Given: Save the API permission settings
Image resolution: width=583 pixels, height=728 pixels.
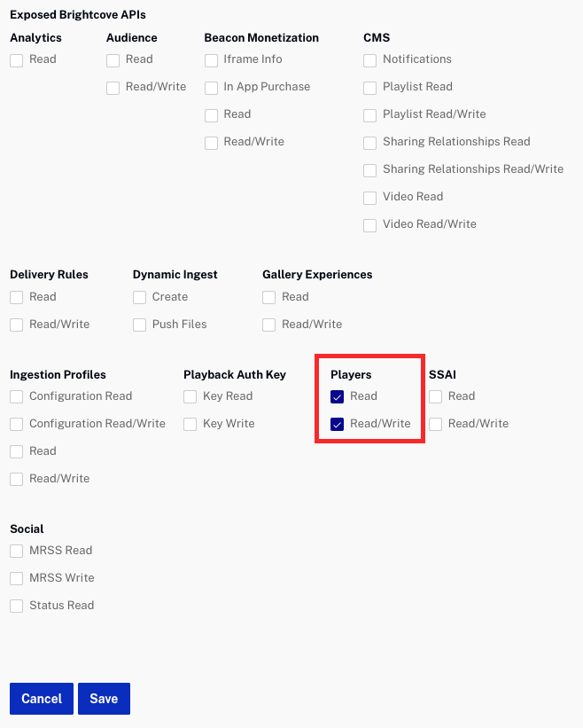Looking at the screenshot, I should [x=104, y=699].
